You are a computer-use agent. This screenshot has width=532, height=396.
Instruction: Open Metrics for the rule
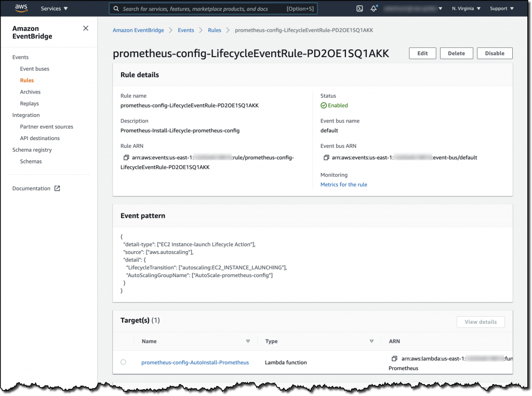343,184
